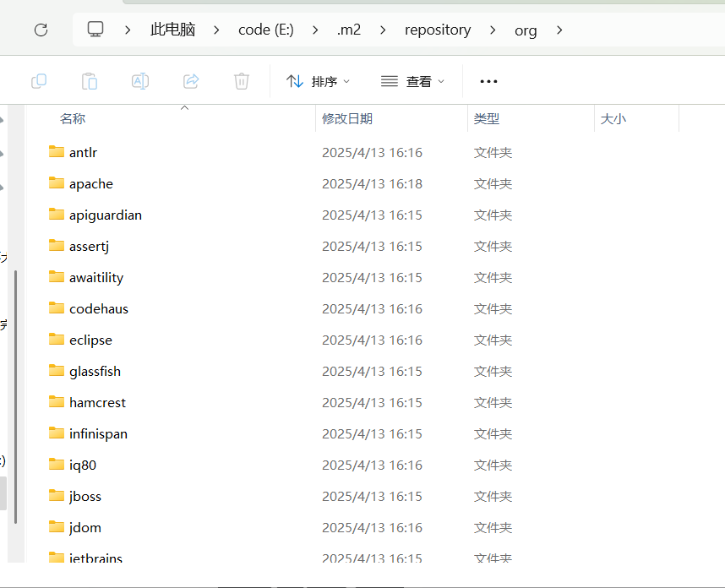Click the delete trash icon
The height and width of the screenshot is (588, 725).
click(x=242, y=81)
